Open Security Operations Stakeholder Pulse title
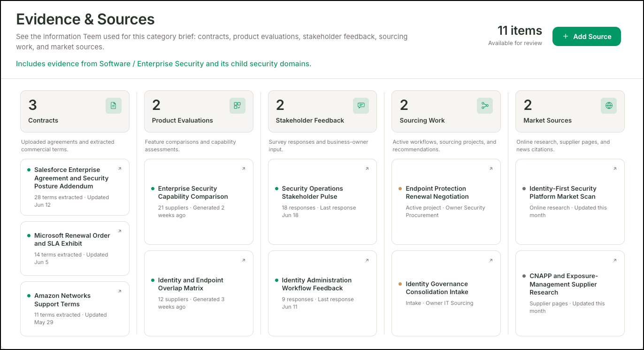 (313, 193)
